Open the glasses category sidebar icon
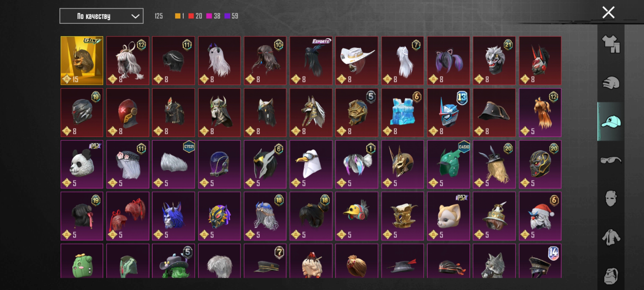Image resolution: width=644 pixels, height=290 pixels. pyautogui.click(x=611, y=160)
